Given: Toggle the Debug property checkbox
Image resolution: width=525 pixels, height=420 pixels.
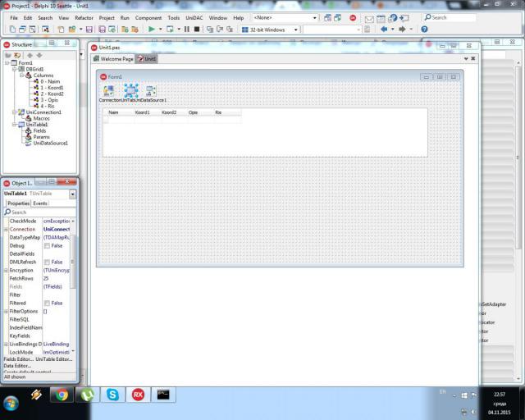Looking at the screenshot, I should 48,246.
